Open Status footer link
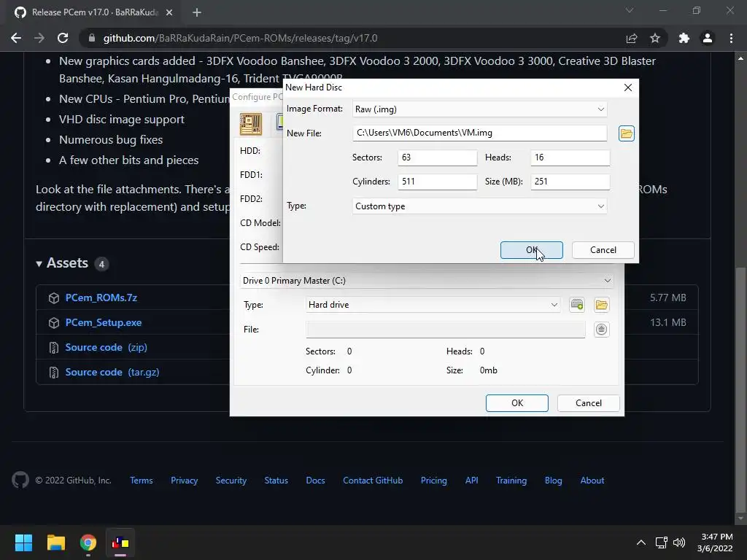This screenshot has height=560, width=747. click(276, 481)
